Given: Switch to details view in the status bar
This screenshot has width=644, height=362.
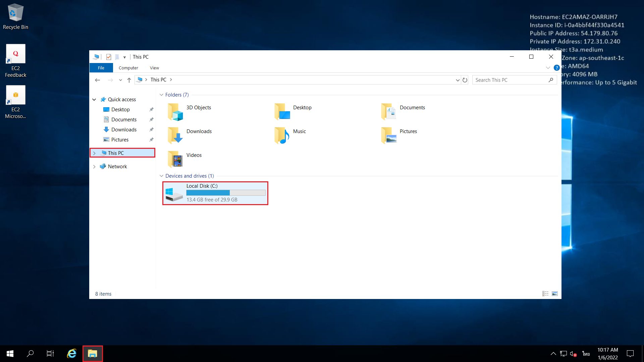Looking at the screenshot, I should point(545,293).
